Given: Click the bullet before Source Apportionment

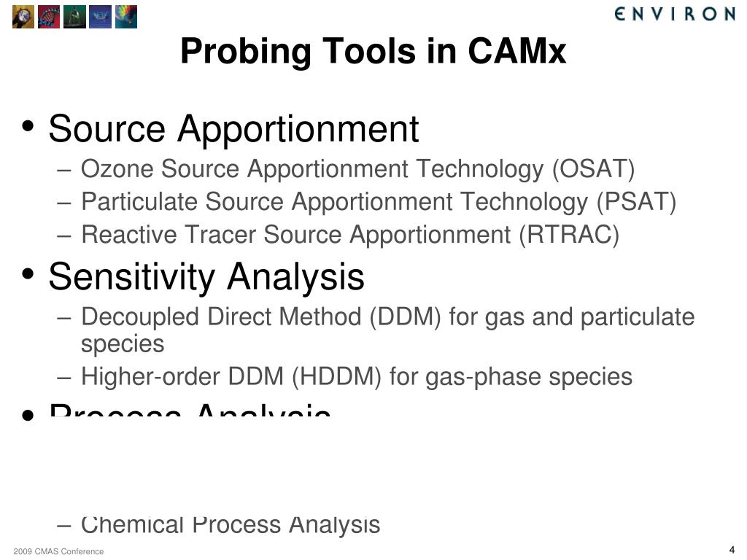Looking at the screenshot, I should [28, 126].
